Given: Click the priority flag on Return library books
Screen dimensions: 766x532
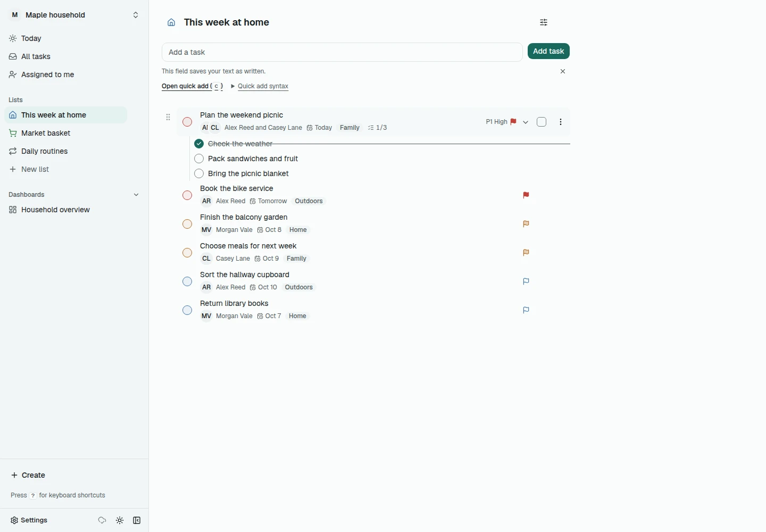Looking at the screenshot, I should tap(526, 310).
